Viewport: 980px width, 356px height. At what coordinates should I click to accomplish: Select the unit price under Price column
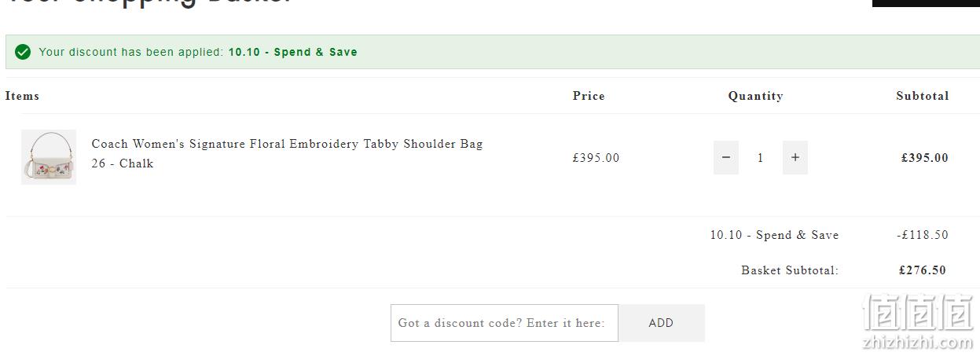point(596,158)
